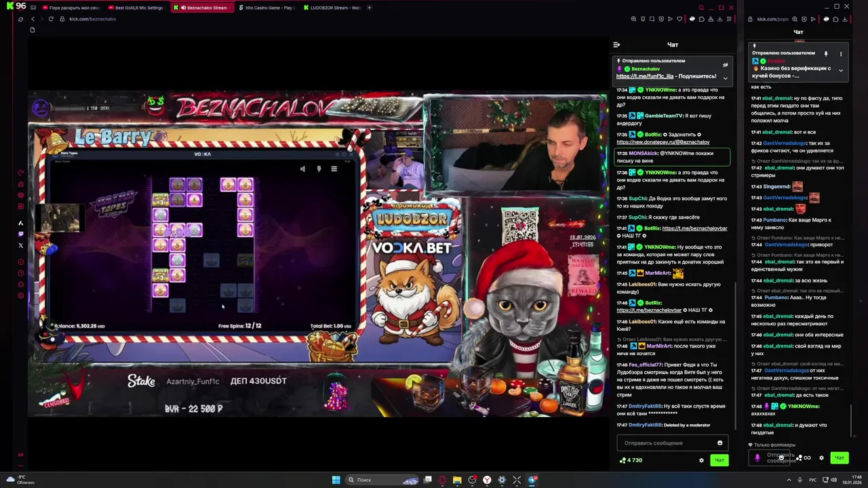Open the Hilo Casino Game tab
868x488 pixels.
point(267,7)
